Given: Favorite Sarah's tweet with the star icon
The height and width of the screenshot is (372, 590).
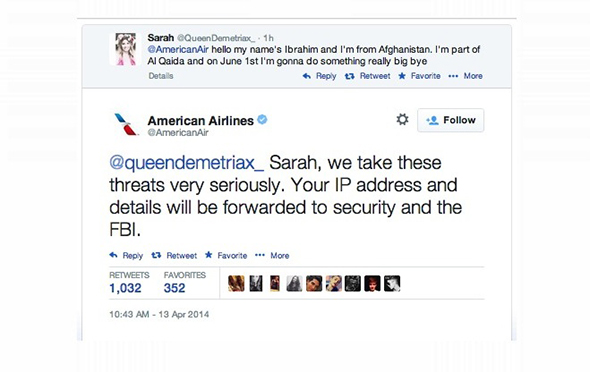Looking at the screenshot, I should point(419,76).
